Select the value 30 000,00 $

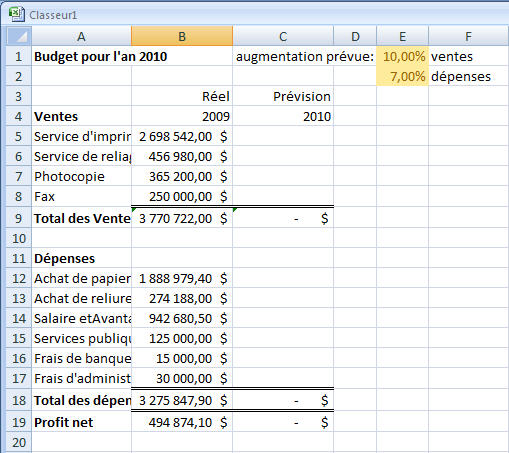point(182,378)
